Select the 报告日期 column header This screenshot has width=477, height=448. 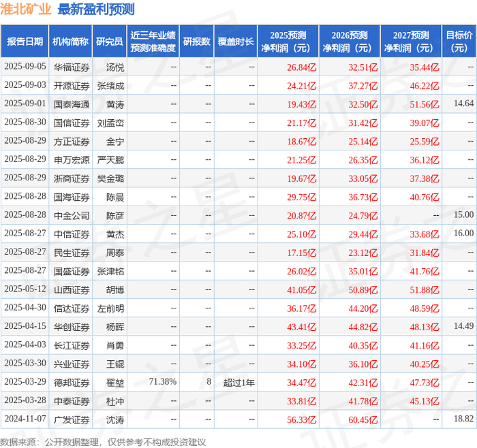click(x=25, y=42)
